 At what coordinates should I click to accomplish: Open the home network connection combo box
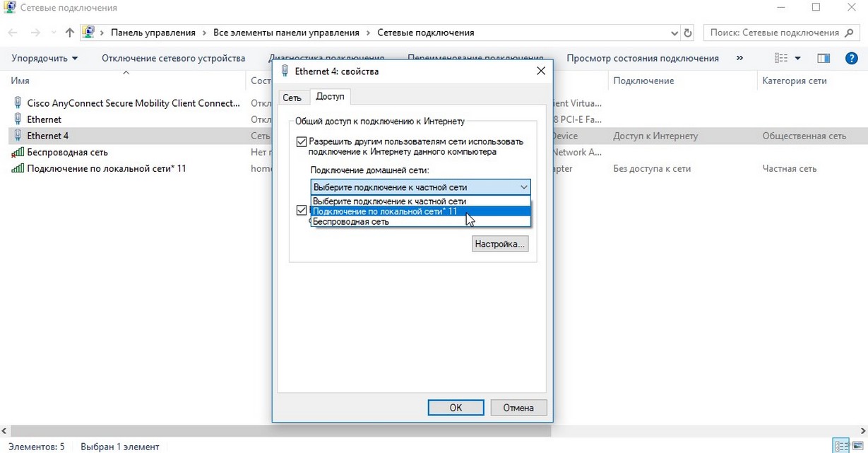click(420, 187)
